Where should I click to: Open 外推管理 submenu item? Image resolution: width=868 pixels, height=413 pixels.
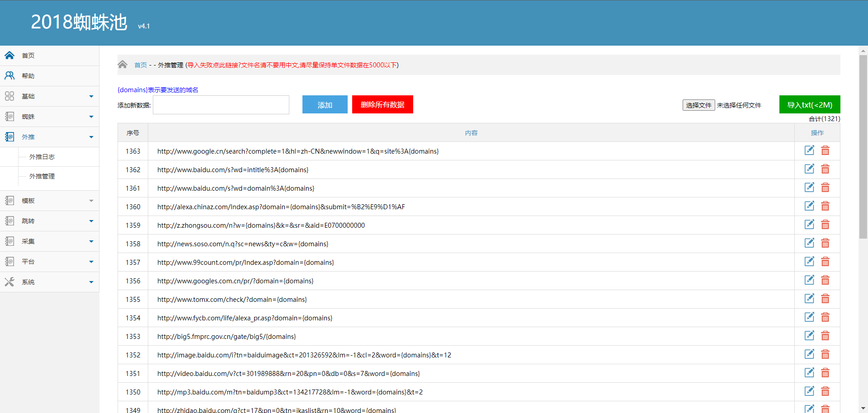42,176
